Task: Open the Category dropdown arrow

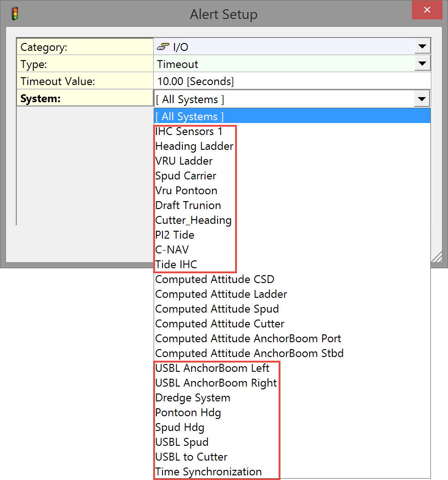Action: [x=422, y=46]
